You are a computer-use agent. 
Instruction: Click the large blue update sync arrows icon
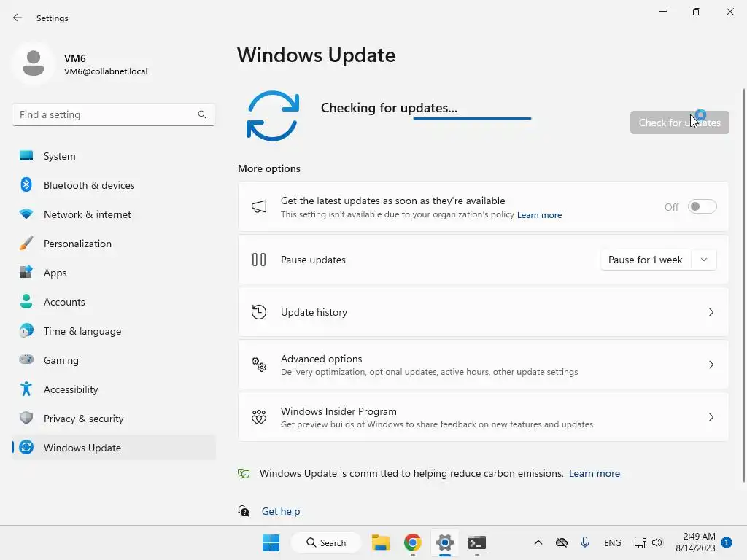point(273,116)
